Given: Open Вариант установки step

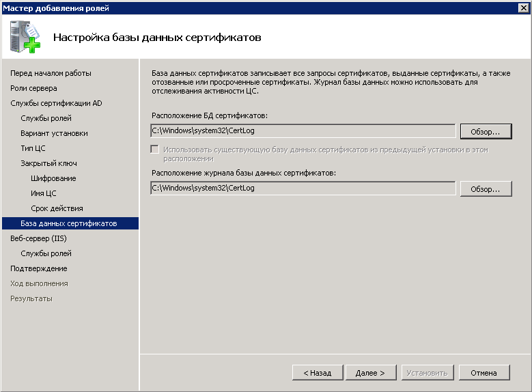Looking at the screenshot, I should point(54,133).
